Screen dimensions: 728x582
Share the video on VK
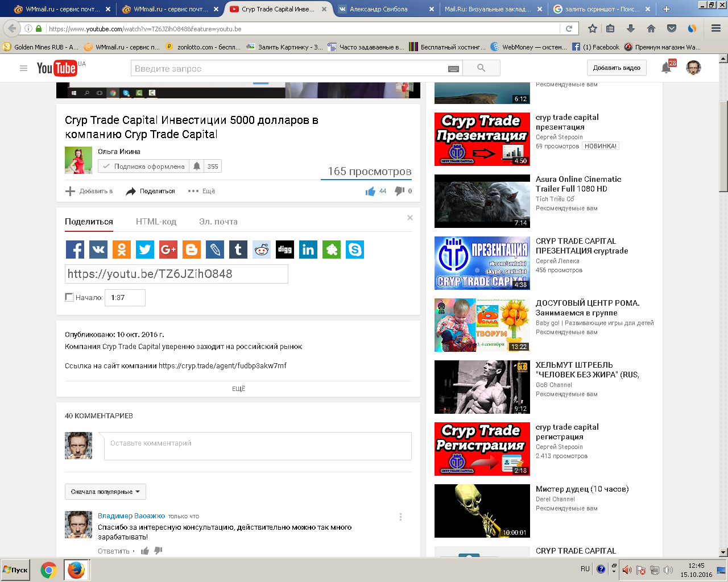click(x=98, y=250)
